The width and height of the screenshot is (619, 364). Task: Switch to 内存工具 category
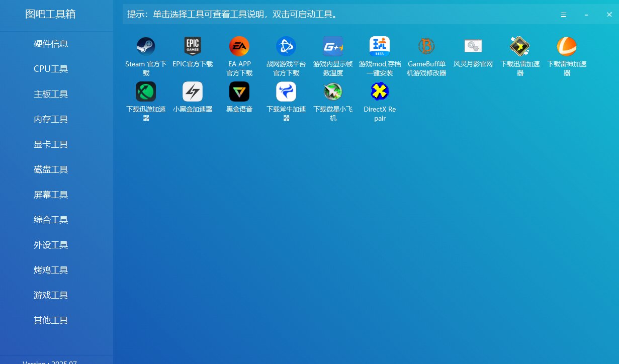point(51,119)
